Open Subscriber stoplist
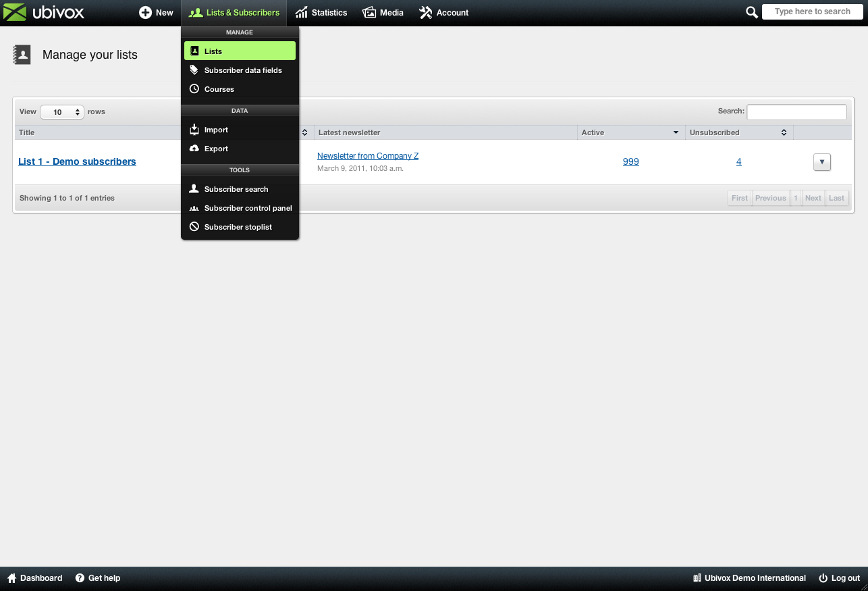The height and width of the screenshot is (591, 868). pyautogui.click(x=240, y=226)
